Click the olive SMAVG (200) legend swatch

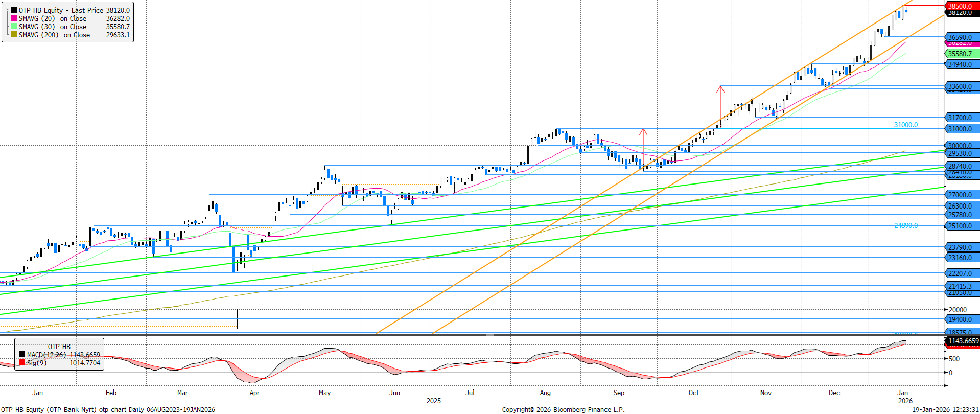[14, 35]
